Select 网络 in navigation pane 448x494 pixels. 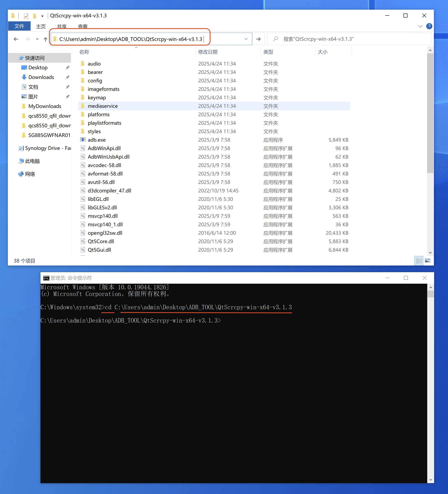[30, 174]
